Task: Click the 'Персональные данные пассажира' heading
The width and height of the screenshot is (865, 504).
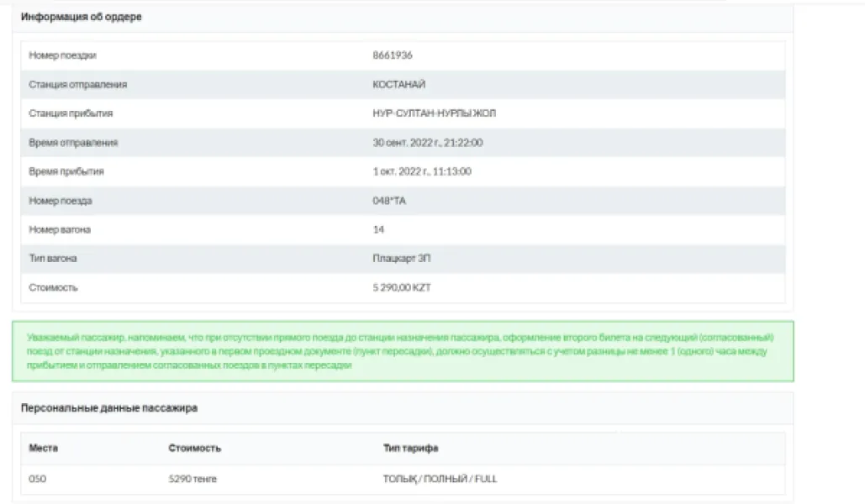Action: point(109,408)
